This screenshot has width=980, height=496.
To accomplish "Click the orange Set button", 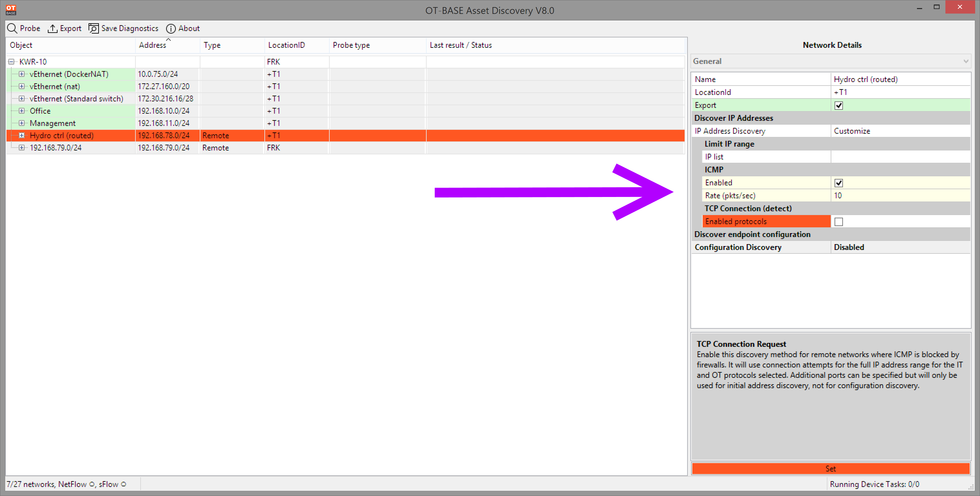I will coord(830,469).
